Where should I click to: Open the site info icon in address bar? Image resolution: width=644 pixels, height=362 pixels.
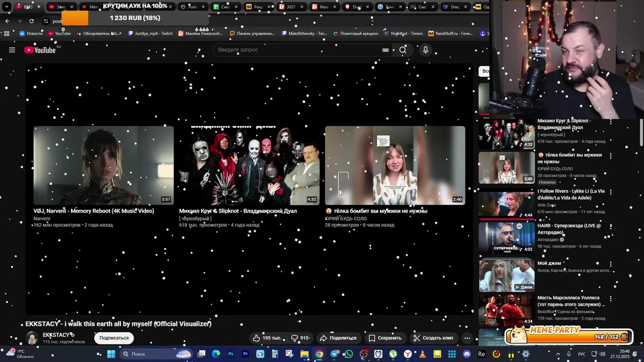45,21
